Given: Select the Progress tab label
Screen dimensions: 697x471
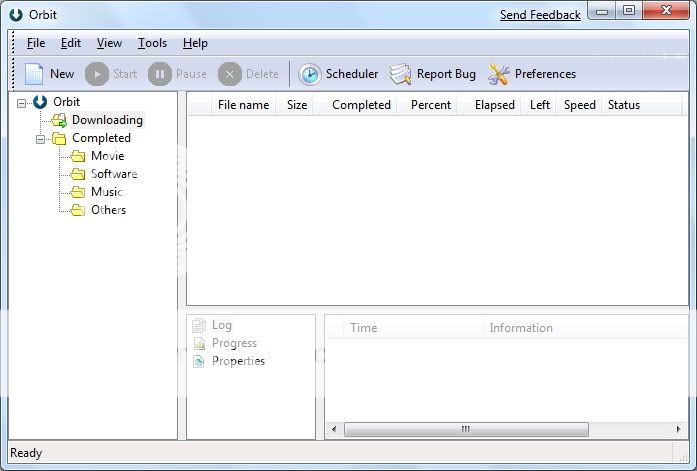Looking at the screenshot, I should 234,343.
